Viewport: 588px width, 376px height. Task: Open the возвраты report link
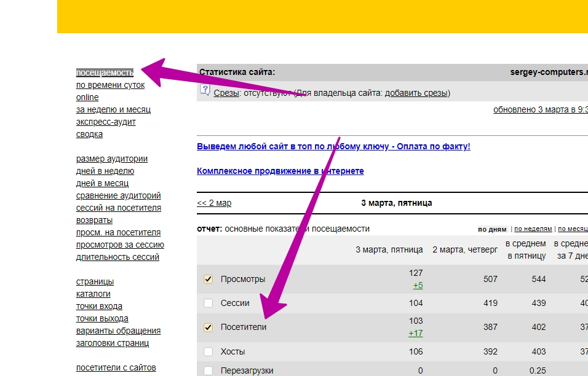94,220
